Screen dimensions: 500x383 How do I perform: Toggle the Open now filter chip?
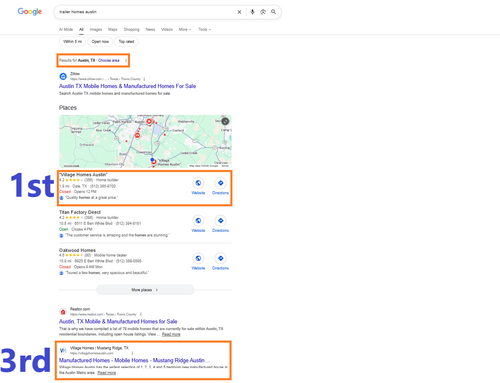(100, 42)
